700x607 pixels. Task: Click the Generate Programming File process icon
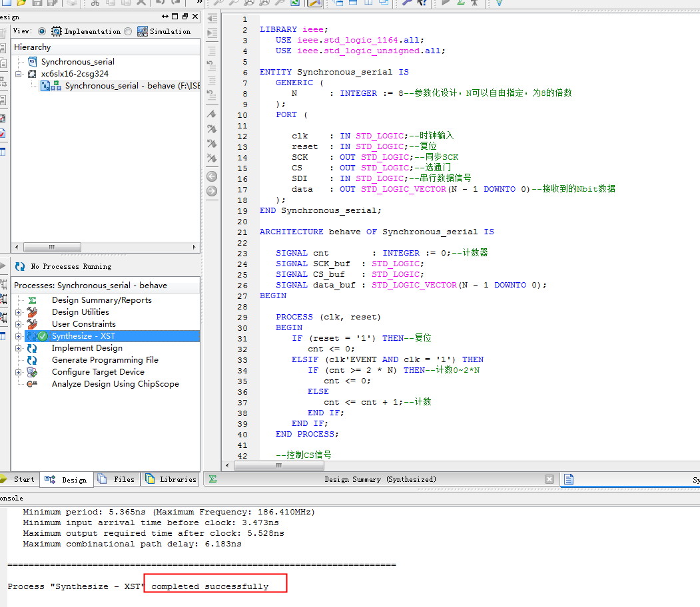[32, 360]
